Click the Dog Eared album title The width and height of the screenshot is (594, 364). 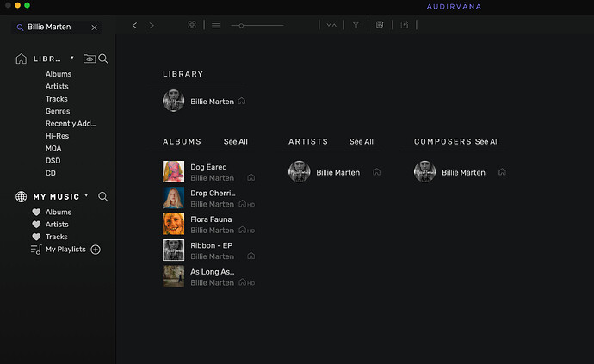[208, 167]
